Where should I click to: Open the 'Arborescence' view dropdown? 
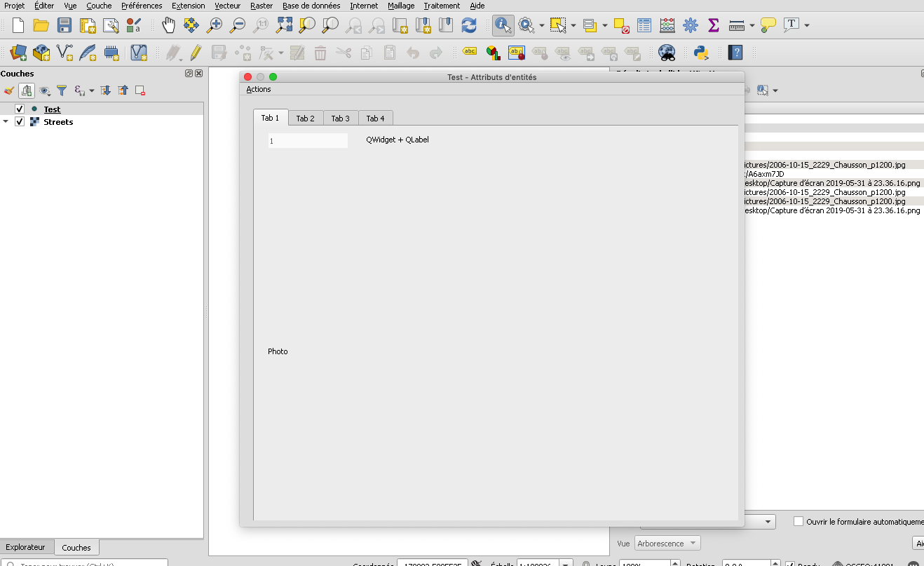(666, 543)
